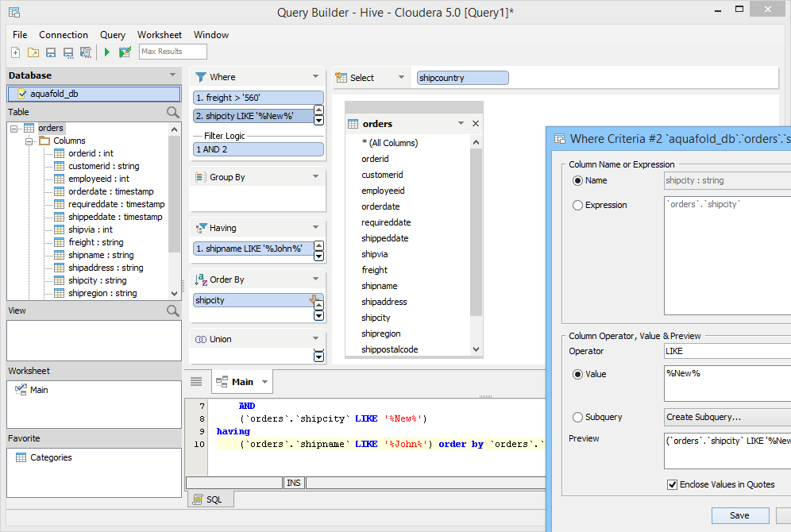Select the shipcity LIKE '%New%' where condition

coord(254,116)
